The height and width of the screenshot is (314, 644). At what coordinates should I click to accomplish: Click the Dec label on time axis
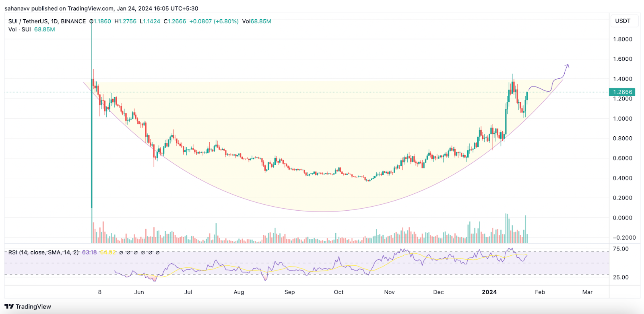pos(438,292)
